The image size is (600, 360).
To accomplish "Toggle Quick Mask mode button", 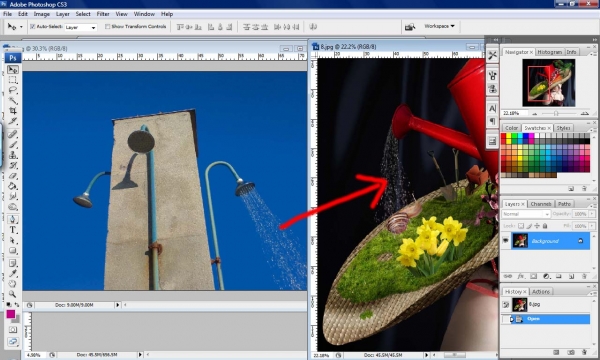I will point(13,329).
